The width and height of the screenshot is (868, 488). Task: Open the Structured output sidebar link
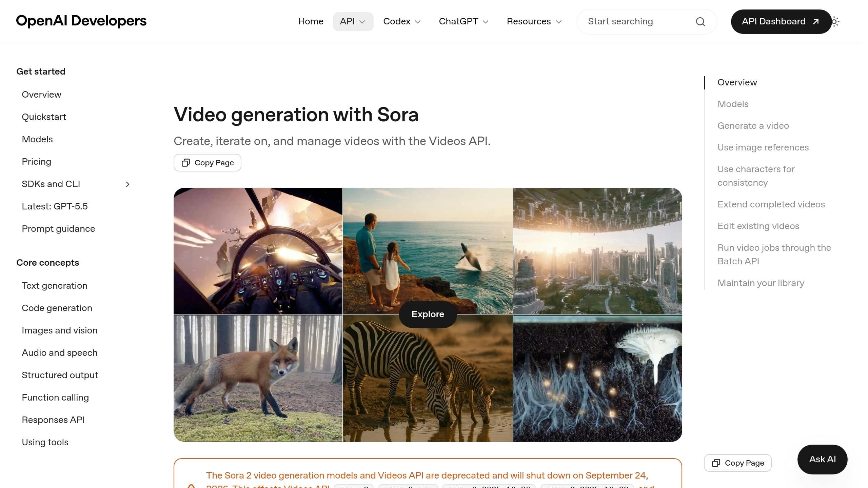pyautogui.click(x=60, y=375)
